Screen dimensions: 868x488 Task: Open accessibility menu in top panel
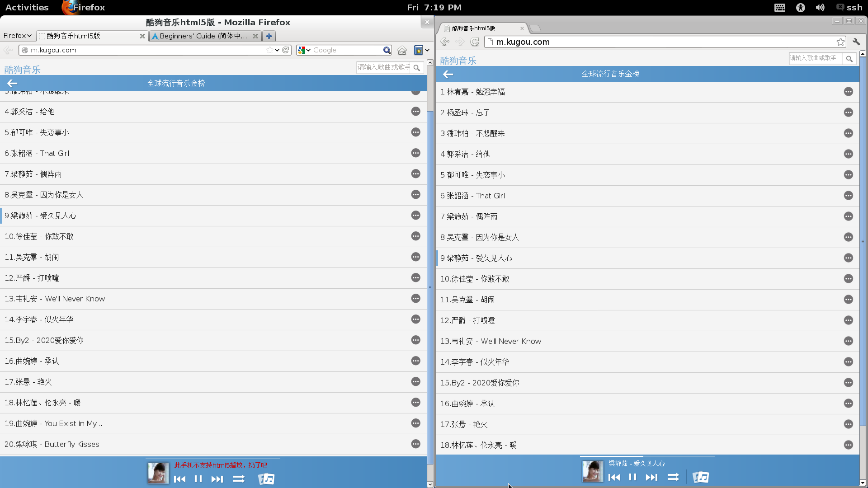point(801,7)
